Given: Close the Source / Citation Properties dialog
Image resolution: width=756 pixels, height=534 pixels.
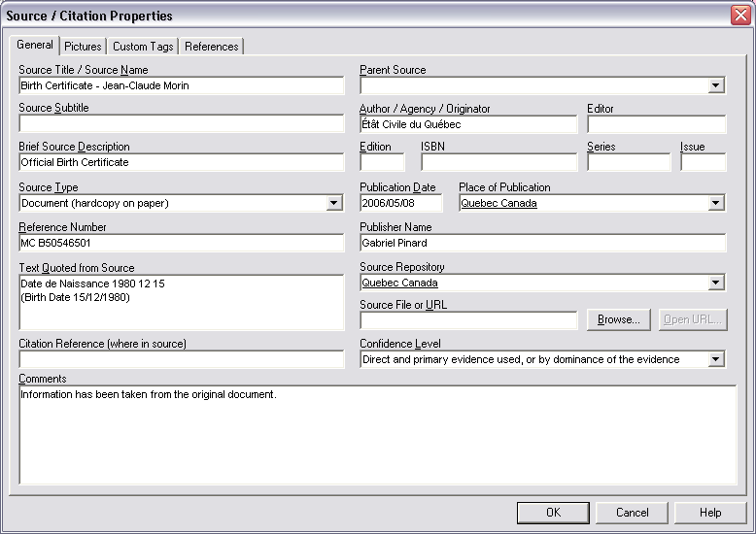Looking at the screenshot, I should [739, 15].
